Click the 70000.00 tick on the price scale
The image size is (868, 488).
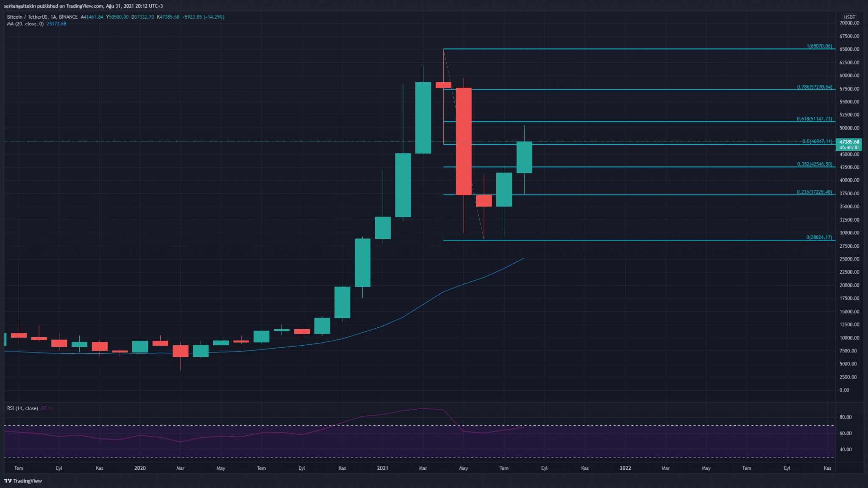coord(849,23)
